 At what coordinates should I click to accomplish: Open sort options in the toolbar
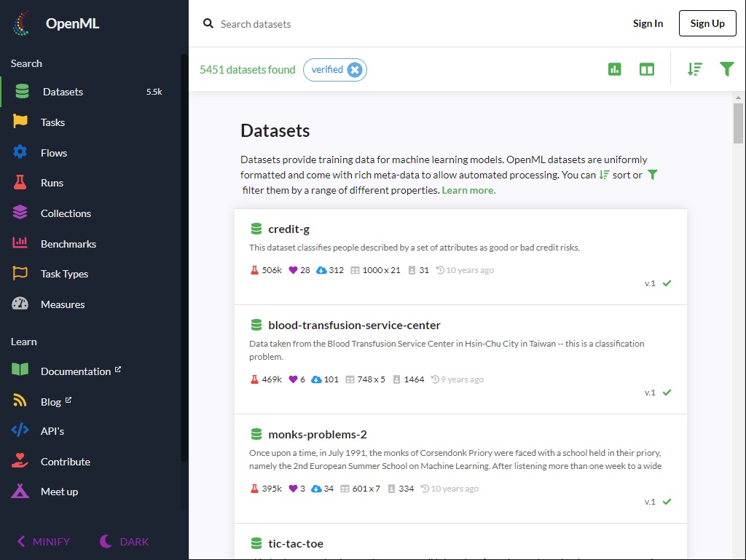point(694,69)
